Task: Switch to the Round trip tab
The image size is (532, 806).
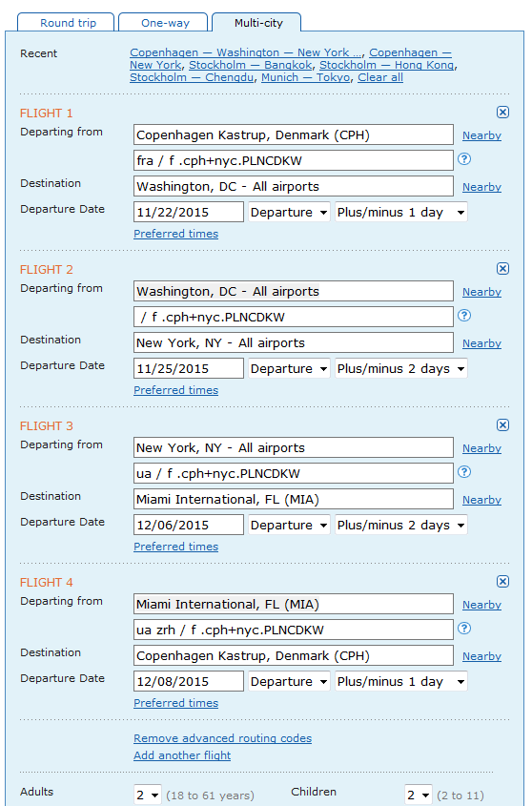Action: click(x=69, y=23)
